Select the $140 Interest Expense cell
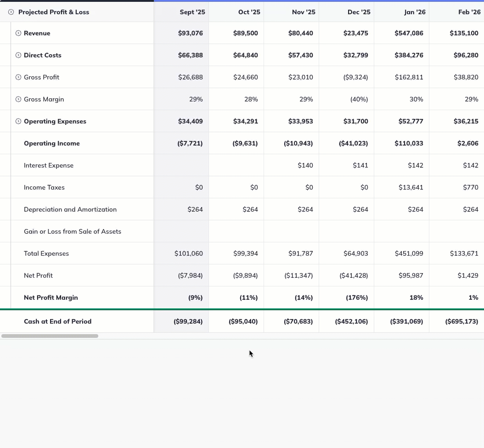 click(305, 165)
